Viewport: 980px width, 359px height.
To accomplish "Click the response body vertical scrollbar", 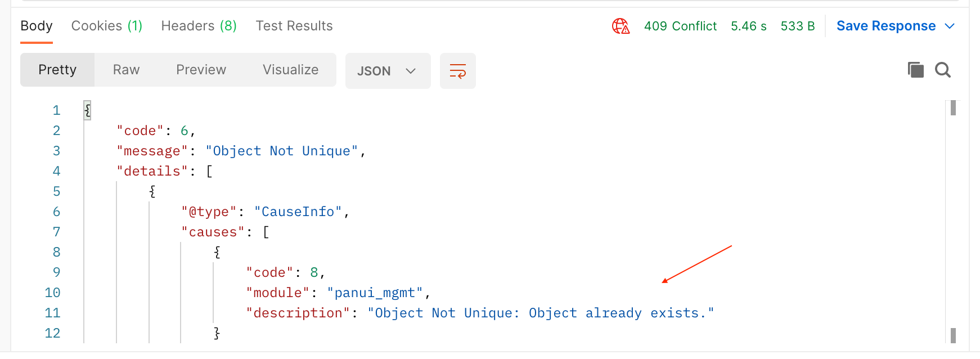I will (x=953, y=219).
